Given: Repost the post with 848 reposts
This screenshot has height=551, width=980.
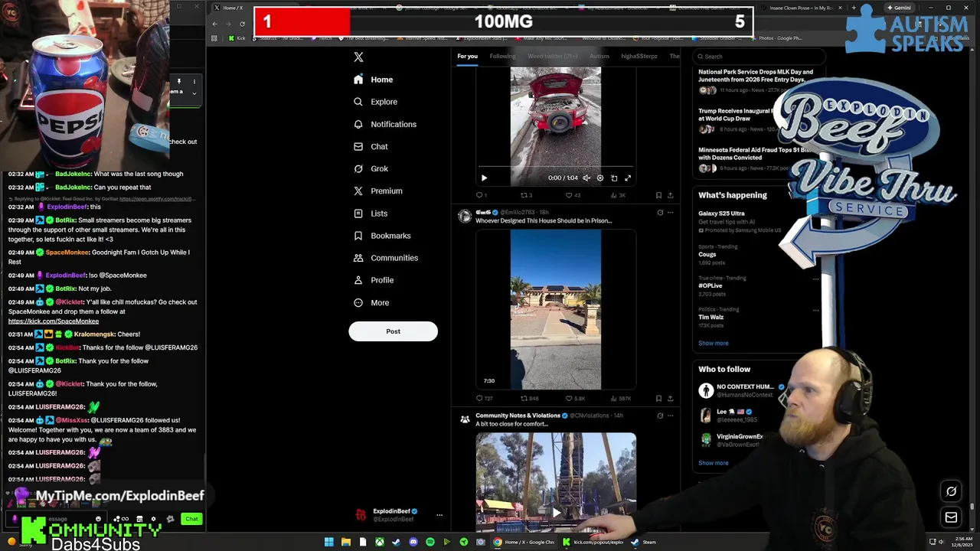Looking at the screenshot, I should pos(530,398).
